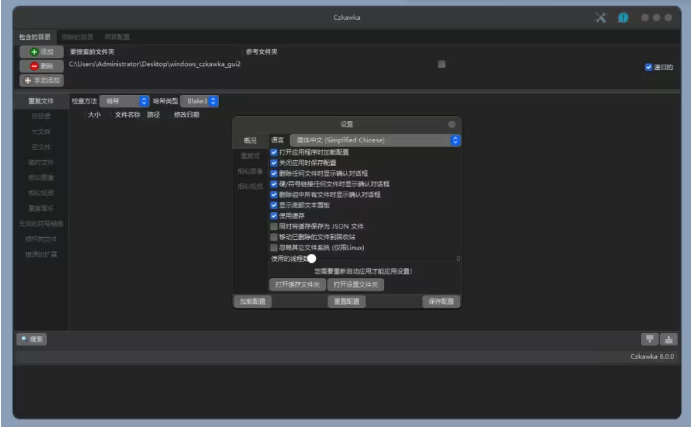The height and width of the screenshot is (427, 691).
Task: Toggle reference folder checkbox for the listed path
Action: pyautogui.click(x=442, y=64)
